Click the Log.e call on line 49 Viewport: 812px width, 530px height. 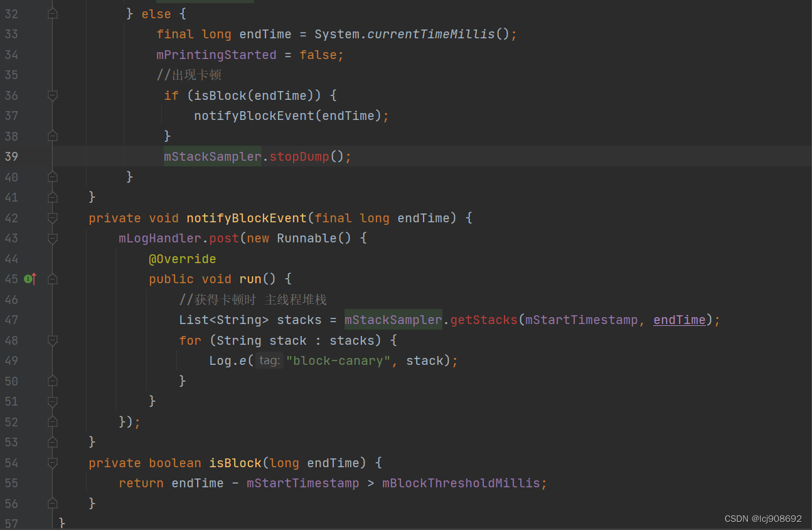coord(228,360)
